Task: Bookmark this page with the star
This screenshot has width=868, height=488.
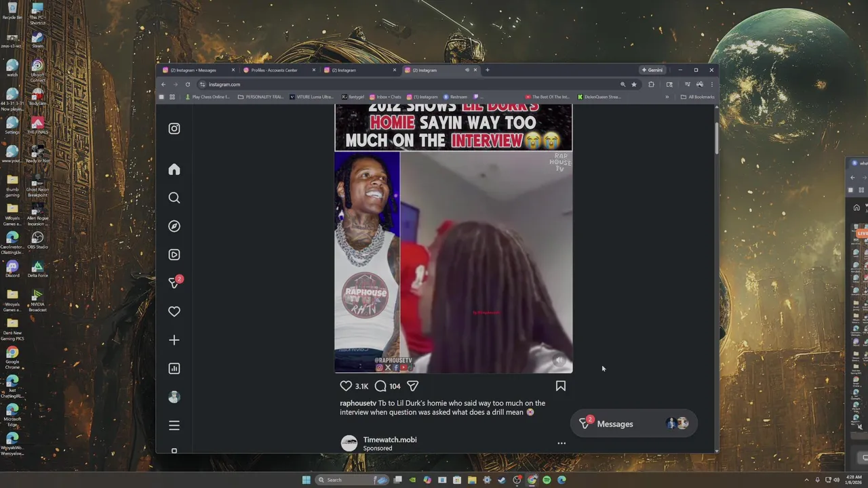Action: pyautogui.click(x=634, y=84)
